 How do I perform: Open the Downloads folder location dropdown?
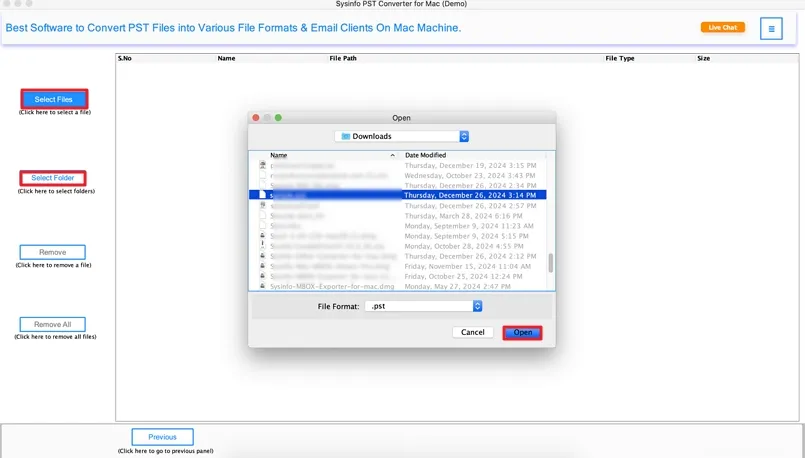[x=401, y=136]
